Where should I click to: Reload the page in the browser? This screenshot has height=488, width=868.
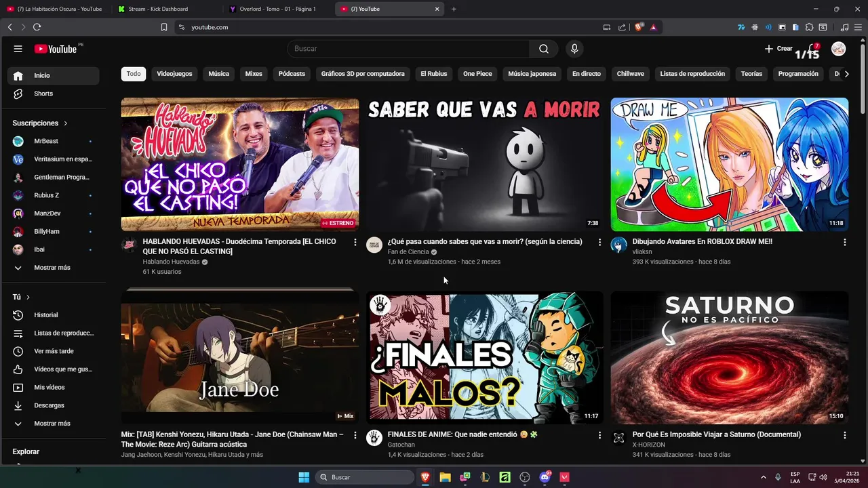(x=37, y=27)
